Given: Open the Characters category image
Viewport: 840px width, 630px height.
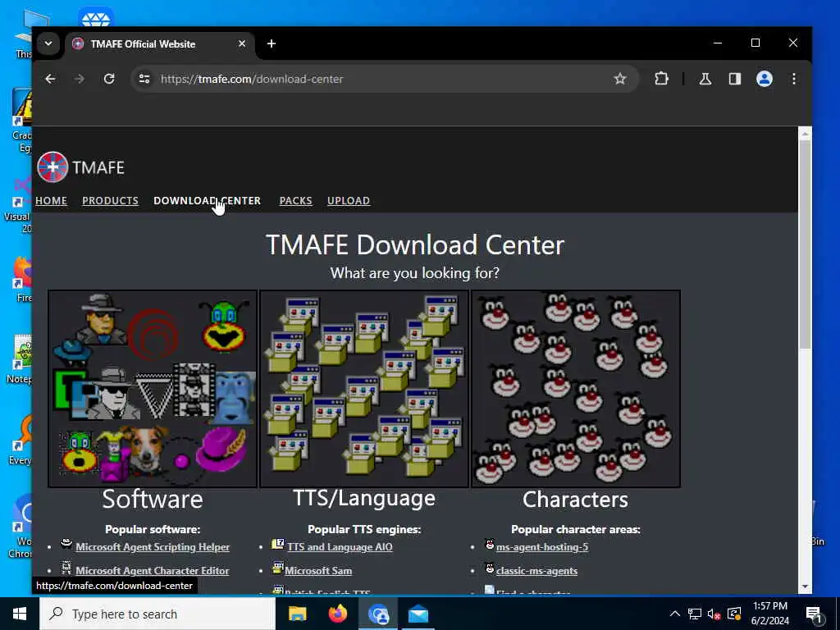Looking at the screenshot, I should 576,389.
